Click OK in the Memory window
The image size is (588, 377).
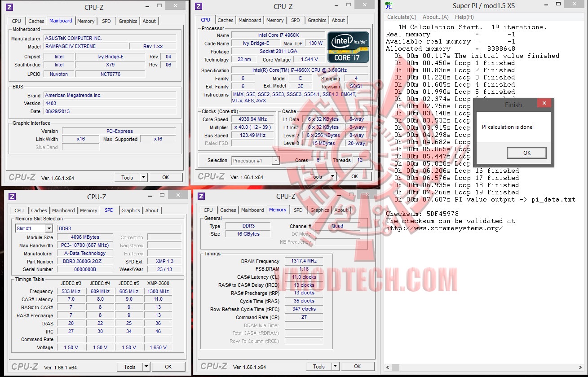[358, 366]
